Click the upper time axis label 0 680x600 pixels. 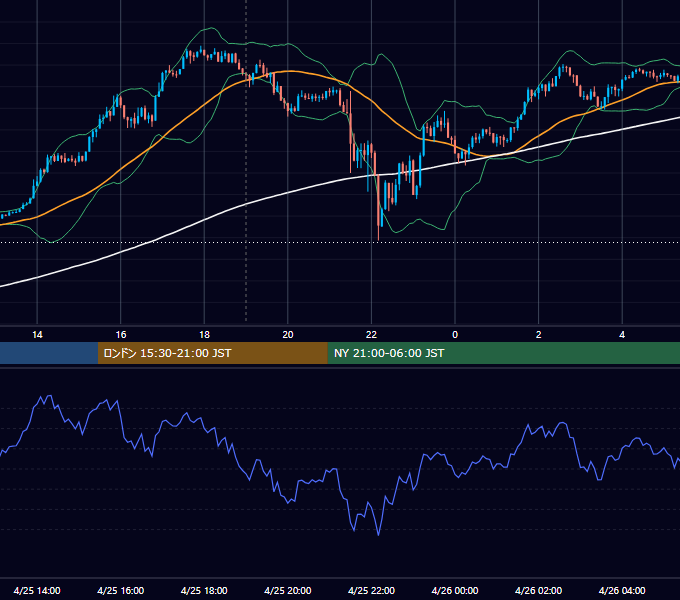[455, 335]
